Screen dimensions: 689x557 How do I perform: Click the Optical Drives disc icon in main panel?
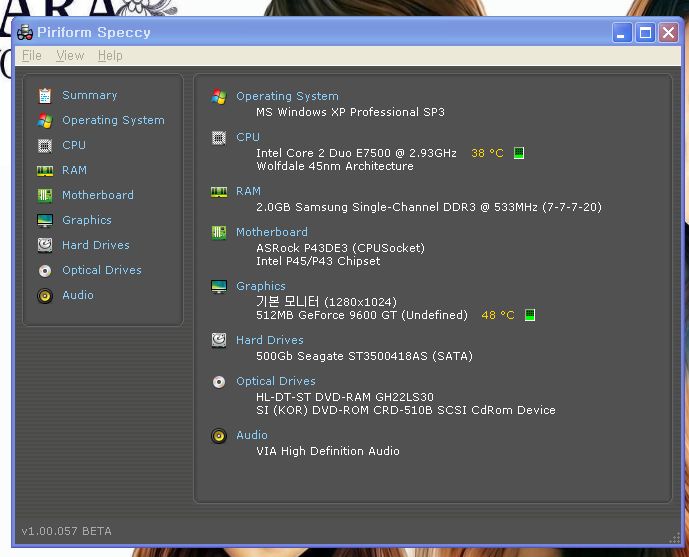[x=219, y=382]
